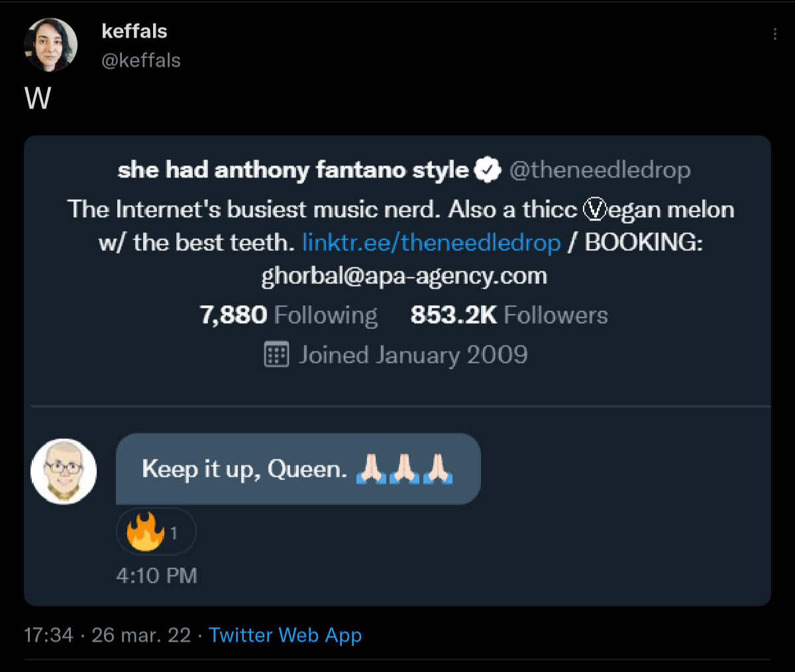Click the "she had anthony fantano style" display name
Image resolution: width=795 pixels, height=672 pixels.
coord(293,170)
